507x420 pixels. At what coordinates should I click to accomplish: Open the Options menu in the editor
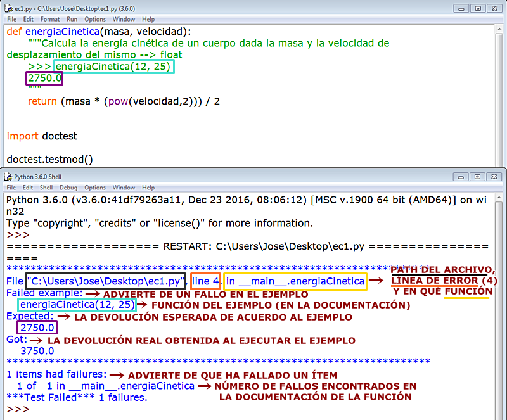click(95, 19)
